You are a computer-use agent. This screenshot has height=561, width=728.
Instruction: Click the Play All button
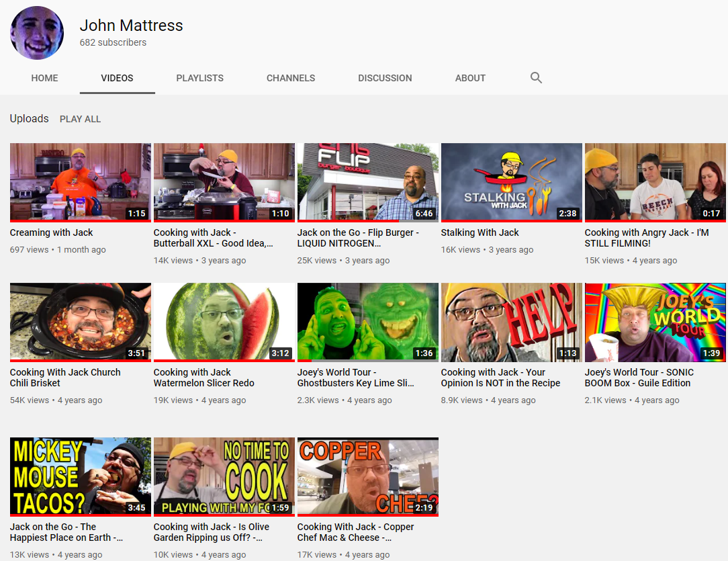81,119
